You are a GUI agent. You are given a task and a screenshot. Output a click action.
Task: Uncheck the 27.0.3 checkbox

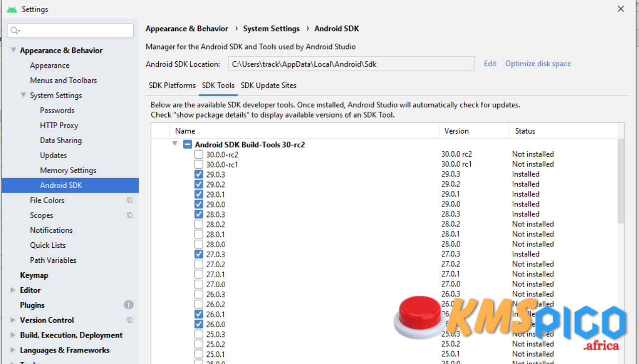[x=199, y=254]
